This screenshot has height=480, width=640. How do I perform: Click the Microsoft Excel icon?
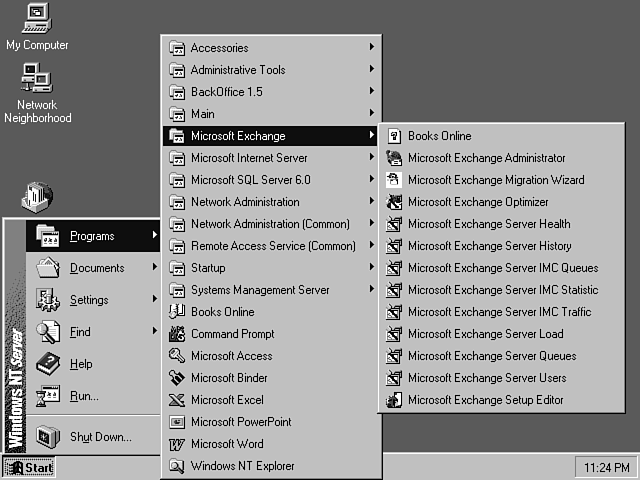[177, 400]
